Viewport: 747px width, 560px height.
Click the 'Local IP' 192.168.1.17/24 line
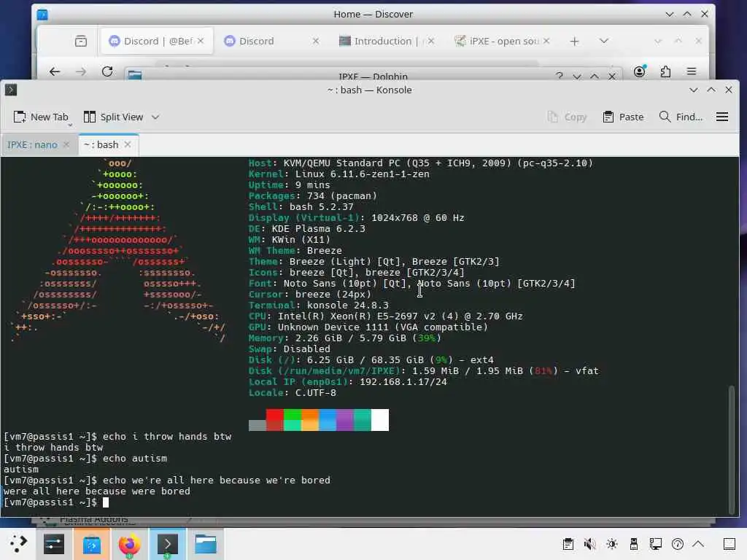click(x=348, y=382)
